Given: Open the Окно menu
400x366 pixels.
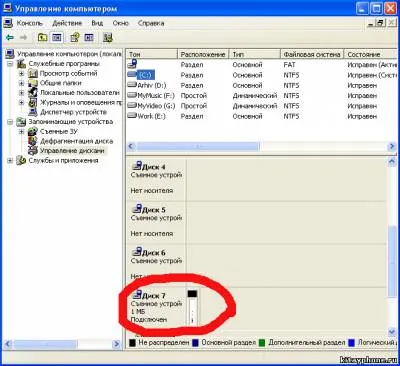Looking at the screenshot, I should click(x=120, y=23).
